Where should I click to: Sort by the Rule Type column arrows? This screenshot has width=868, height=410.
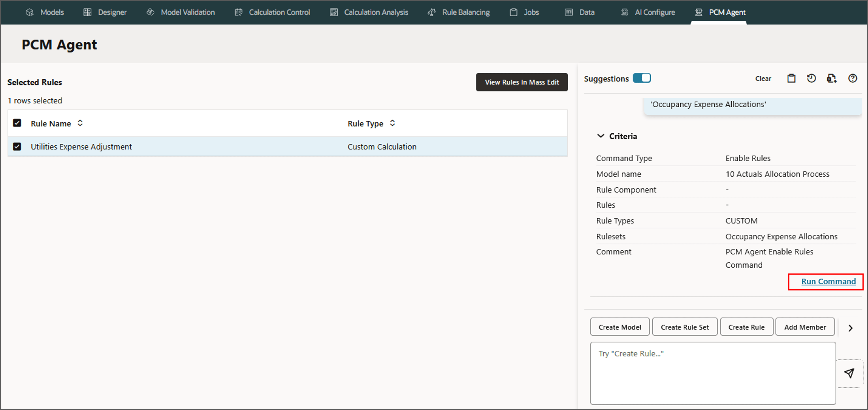[x=392, y=123]
